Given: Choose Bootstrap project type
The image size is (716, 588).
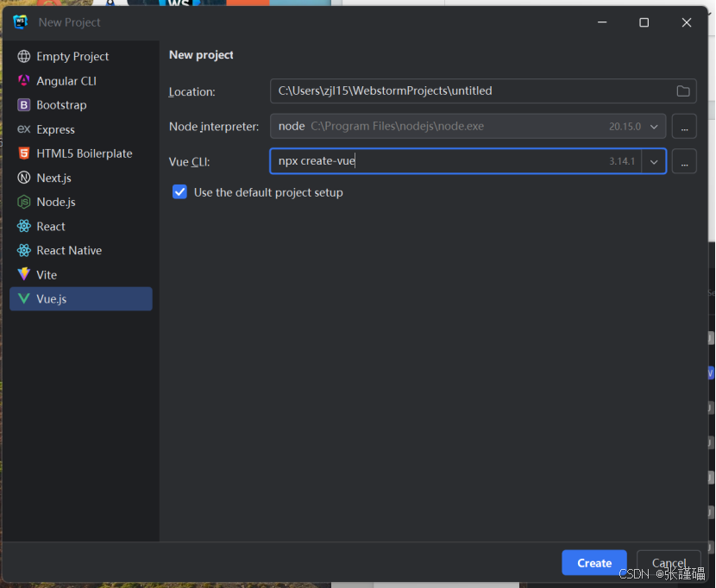Looking at the screenshot, I should click(81, 105).
